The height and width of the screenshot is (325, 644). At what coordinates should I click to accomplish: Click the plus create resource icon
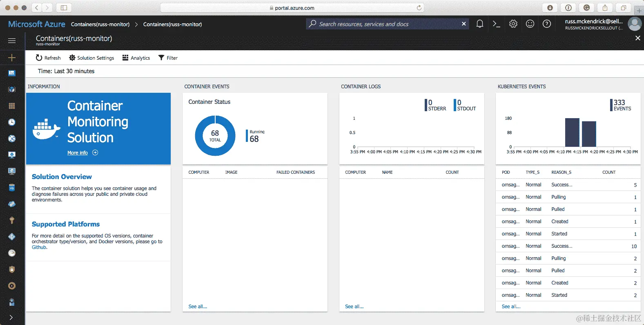(12, 58)
